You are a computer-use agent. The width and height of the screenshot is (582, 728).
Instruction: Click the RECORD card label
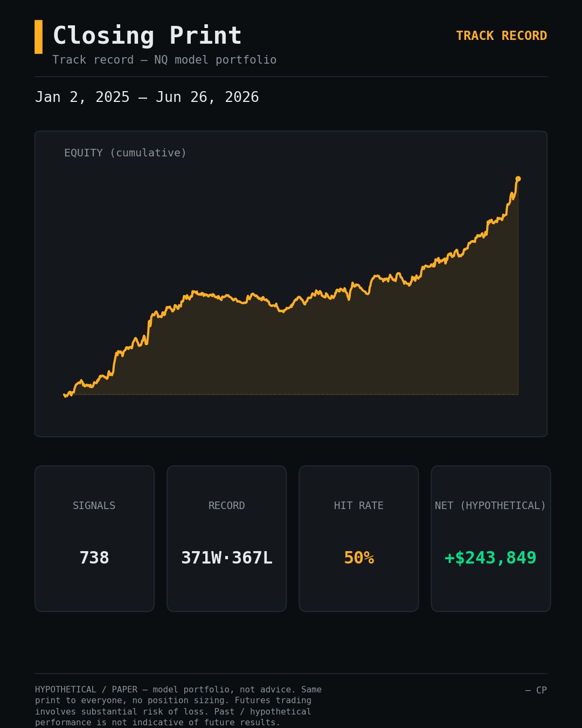(227, 506)
